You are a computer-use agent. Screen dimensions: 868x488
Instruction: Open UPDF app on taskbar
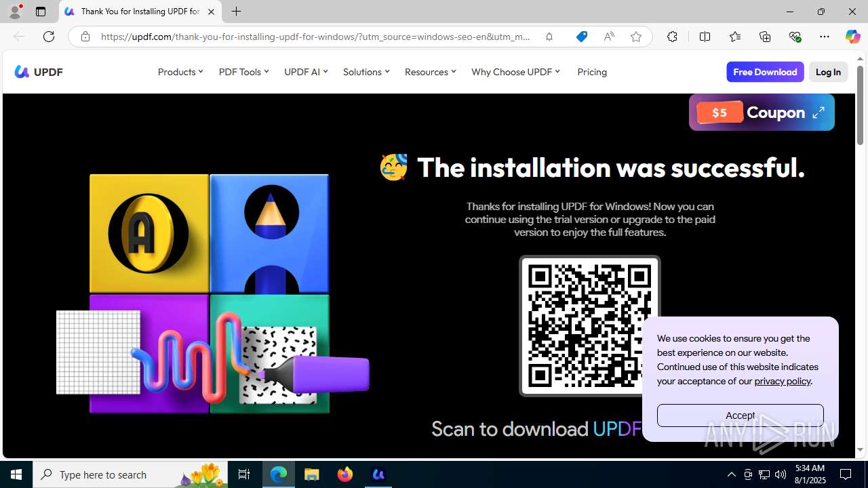(x=378, y=474)
